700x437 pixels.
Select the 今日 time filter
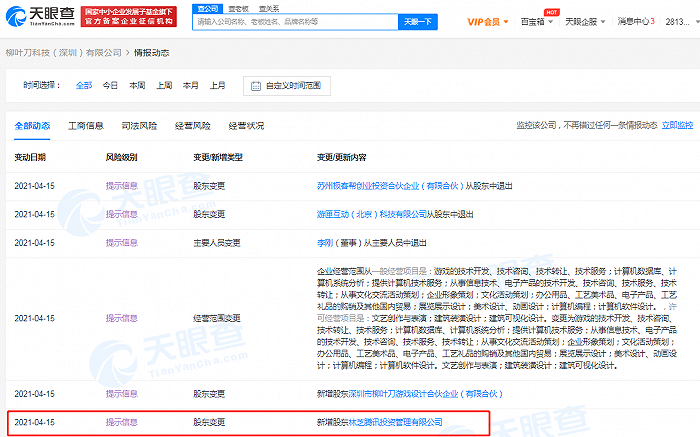pos(110,86)
